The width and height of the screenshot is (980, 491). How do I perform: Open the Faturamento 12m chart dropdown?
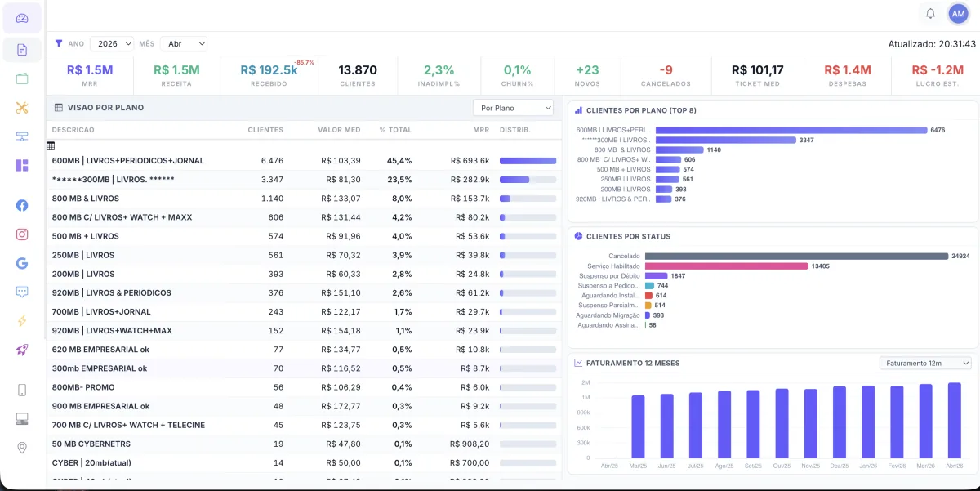pos(925,363)
